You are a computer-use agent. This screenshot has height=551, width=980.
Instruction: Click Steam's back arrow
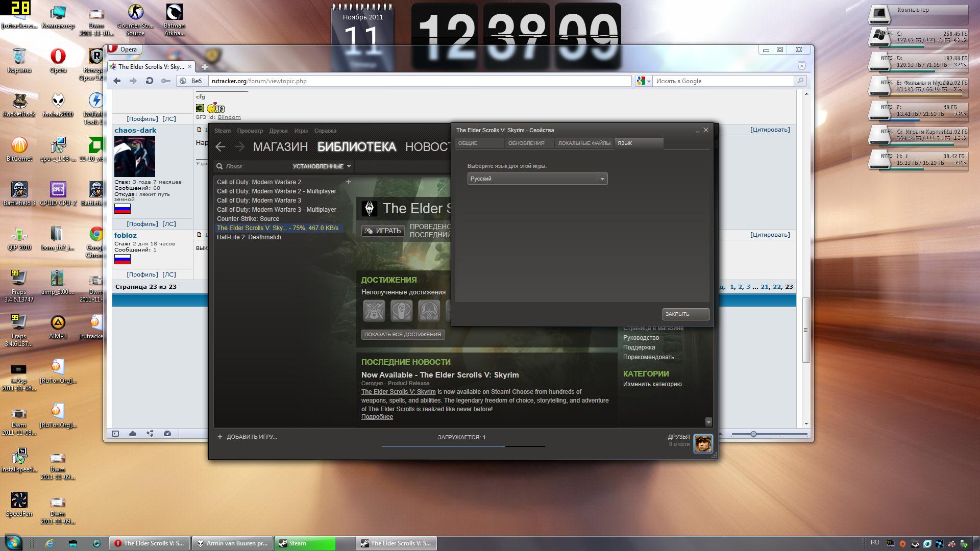click(x=220, y=147)
